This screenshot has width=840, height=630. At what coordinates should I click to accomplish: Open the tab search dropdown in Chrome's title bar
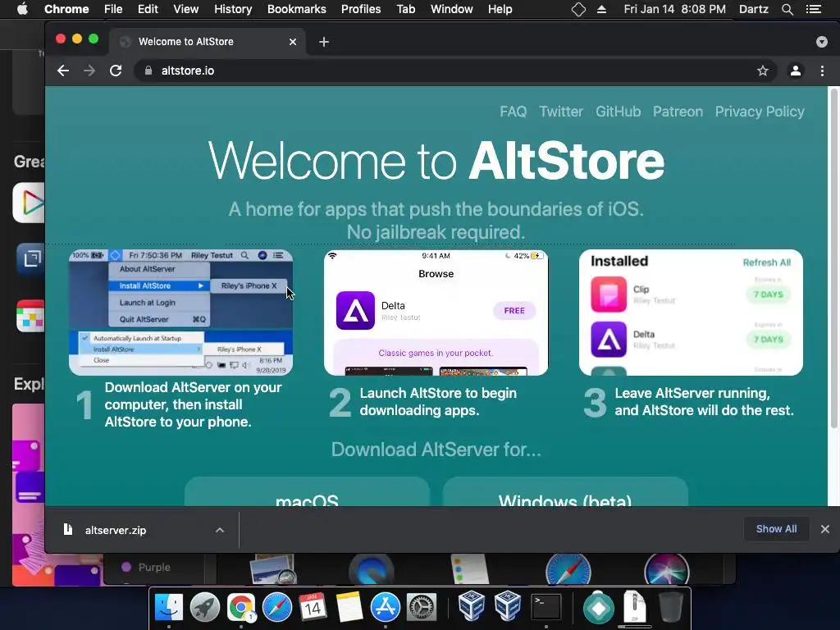pyautogui.click(x=822, y=42)
